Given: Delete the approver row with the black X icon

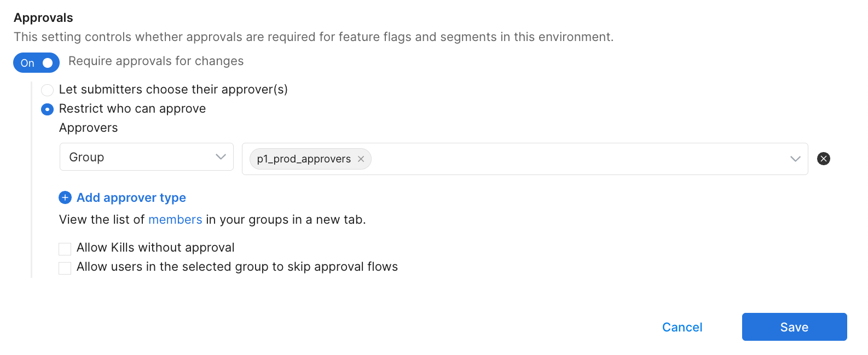Looking at the screenshot, I should tap(823, 159).
